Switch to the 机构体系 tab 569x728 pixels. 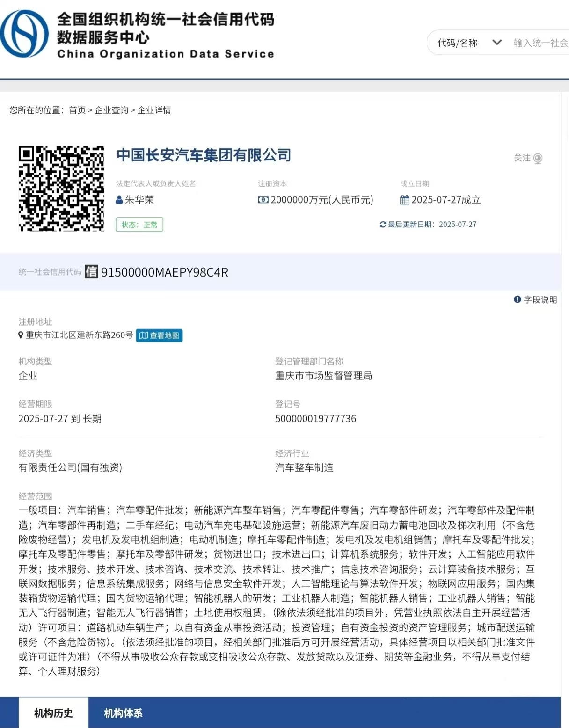[123, 713]
